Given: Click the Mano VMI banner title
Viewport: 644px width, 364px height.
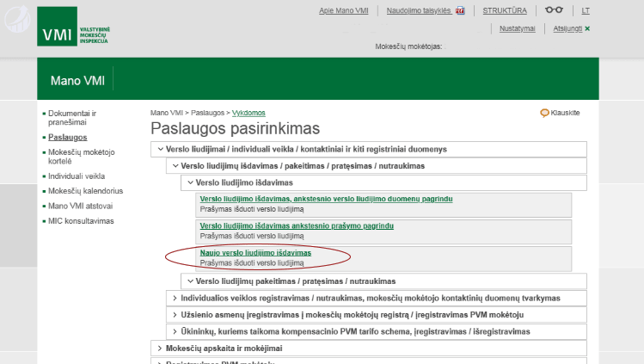Looking at the screenshot, I should (x=77, y=81).
